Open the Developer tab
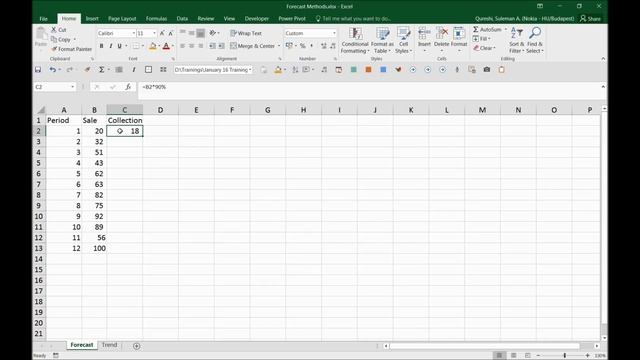 point(257,19)
